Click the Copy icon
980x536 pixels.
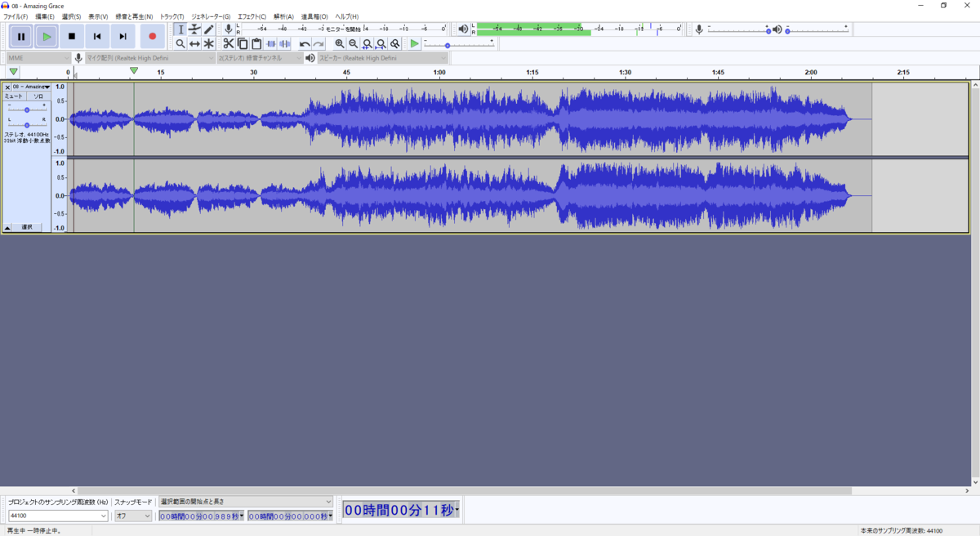point(243,43)
